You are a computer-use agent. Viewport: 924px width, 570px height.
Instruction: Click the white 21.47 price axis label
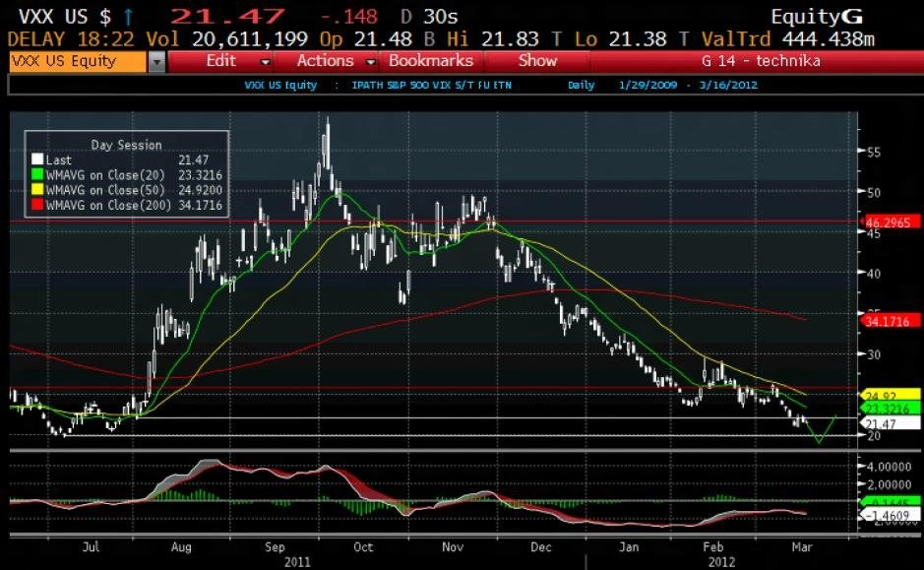tap(890, 423)
